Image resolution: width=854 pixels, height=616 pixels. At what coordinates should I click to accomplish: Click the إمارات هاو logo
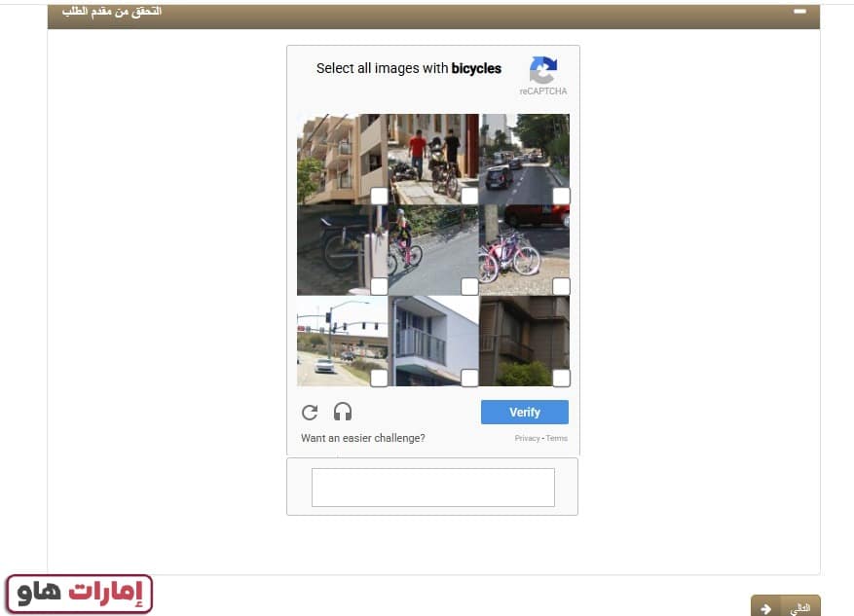coord(79,594)
